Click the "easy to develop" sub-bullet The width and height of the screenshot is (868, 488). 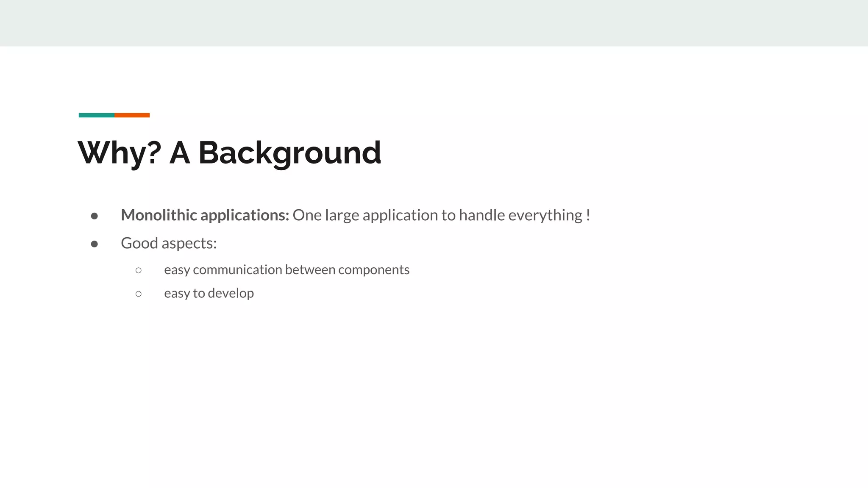209,293
